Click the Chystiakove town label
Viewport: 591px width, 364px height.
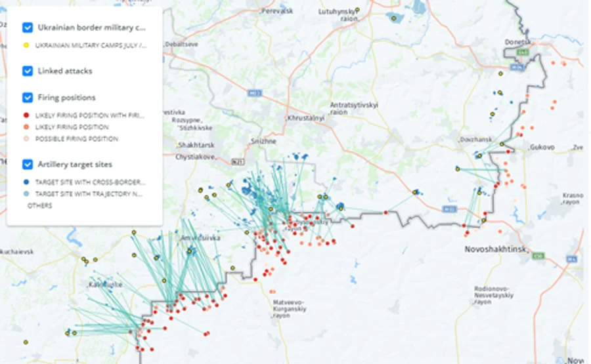tap(196, 157)
